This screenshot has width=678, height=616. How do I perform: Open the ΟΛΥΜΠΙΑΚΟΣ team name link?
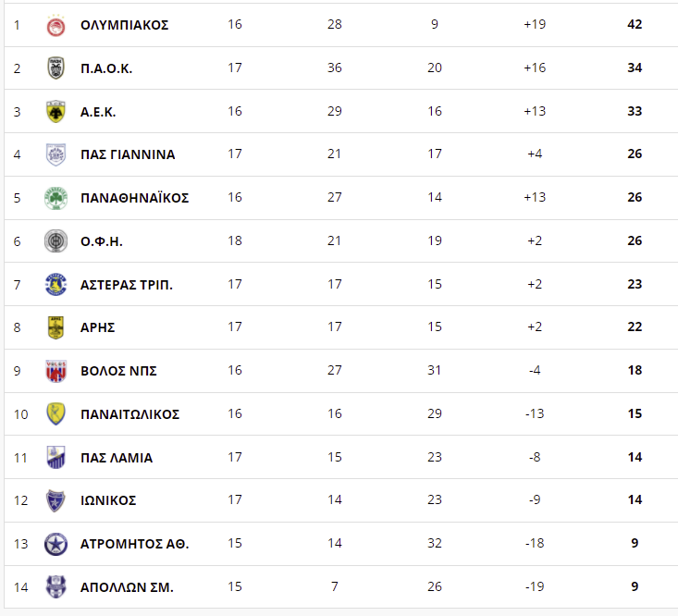pyautogui.click(x=125, y=25)
